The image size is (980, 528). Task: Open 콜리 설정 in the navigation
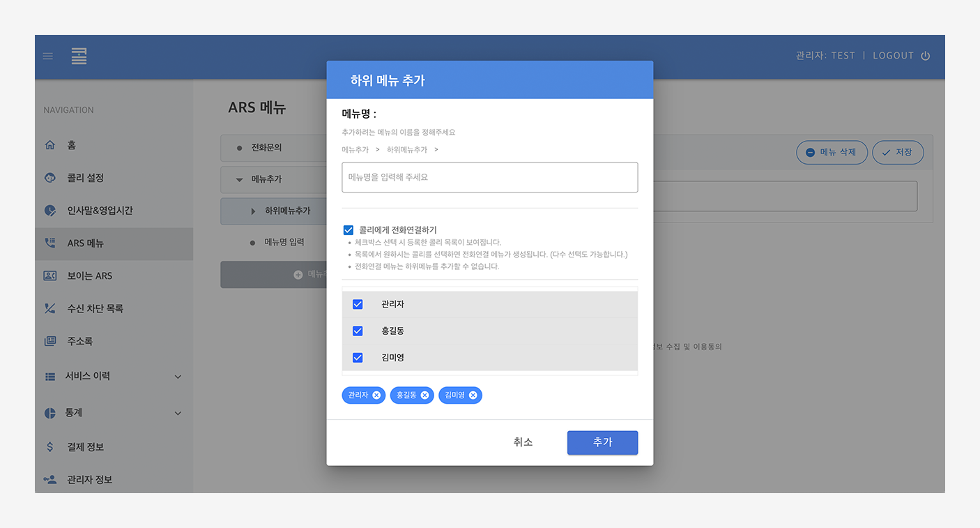pos(114,178)
